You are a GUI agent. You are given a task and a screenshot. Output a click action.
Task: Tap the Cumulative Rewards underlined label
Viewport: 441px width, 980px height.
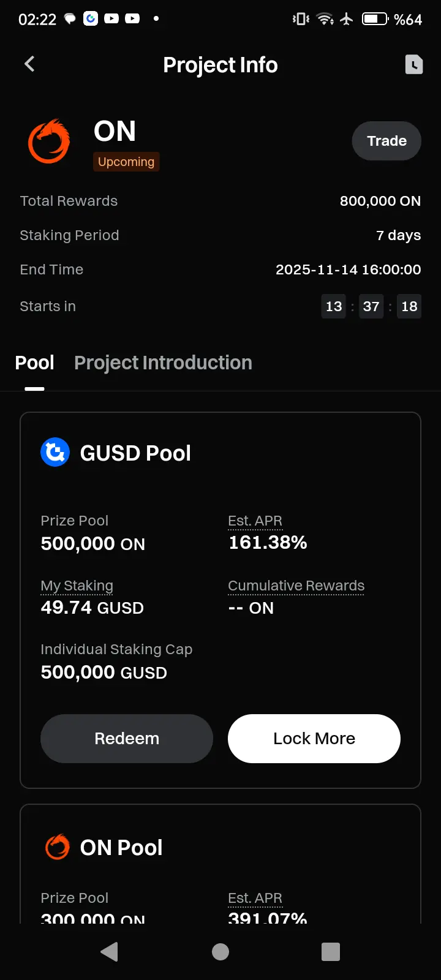[x=296, y=586]
